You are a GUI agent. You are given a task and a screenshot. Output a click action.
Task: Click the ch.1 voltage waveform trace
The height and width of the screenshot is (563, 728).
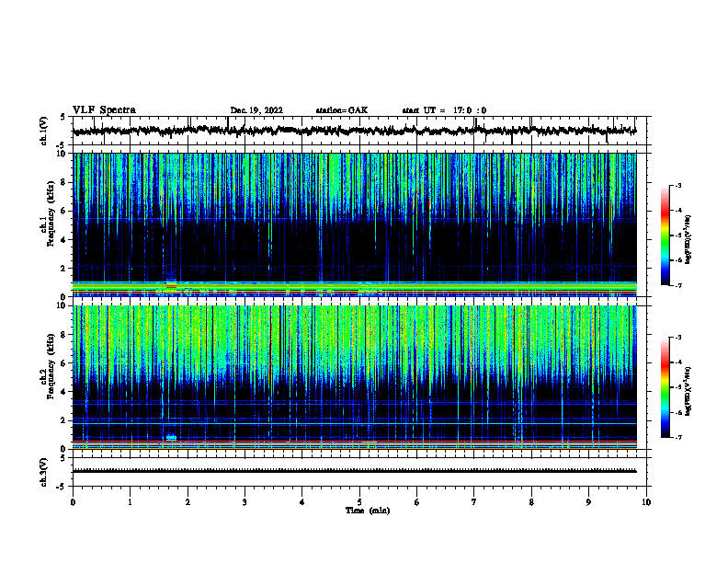pyautogui.click(x=354, y=131)
